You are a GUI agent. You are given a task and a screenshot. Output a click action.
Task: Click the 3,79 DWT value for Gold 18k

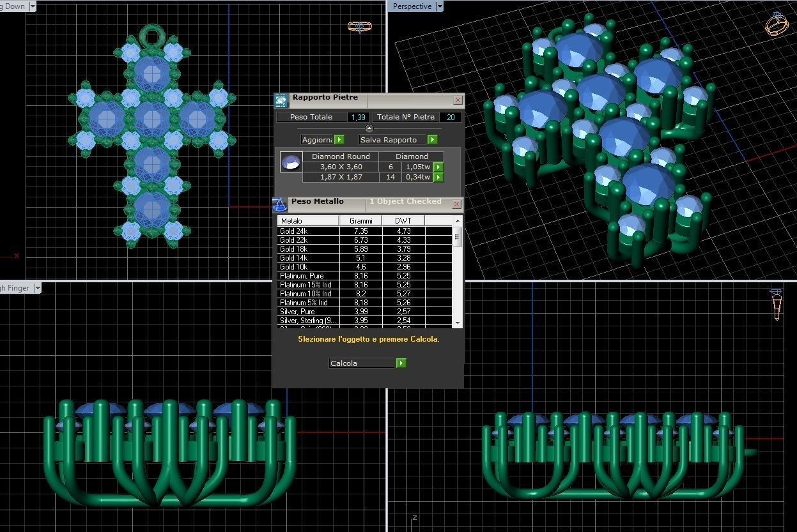coord(403,248)
